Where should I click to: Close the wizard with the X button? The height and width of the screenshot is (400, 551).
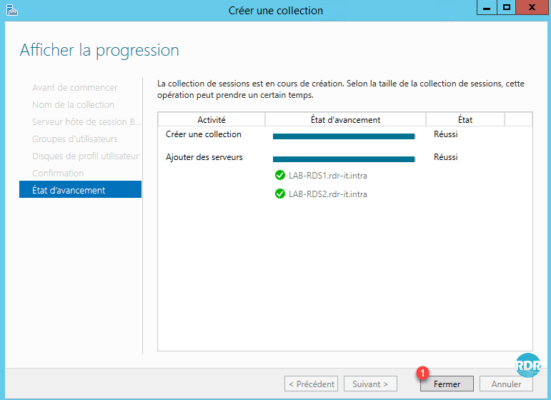click(x=532, y=7)
